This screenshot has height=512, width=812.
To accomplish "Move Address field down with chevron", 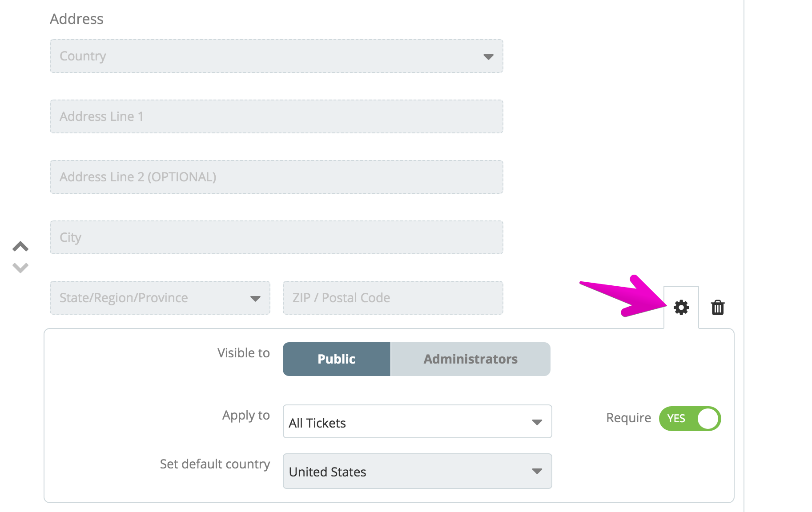I will 20,268.
